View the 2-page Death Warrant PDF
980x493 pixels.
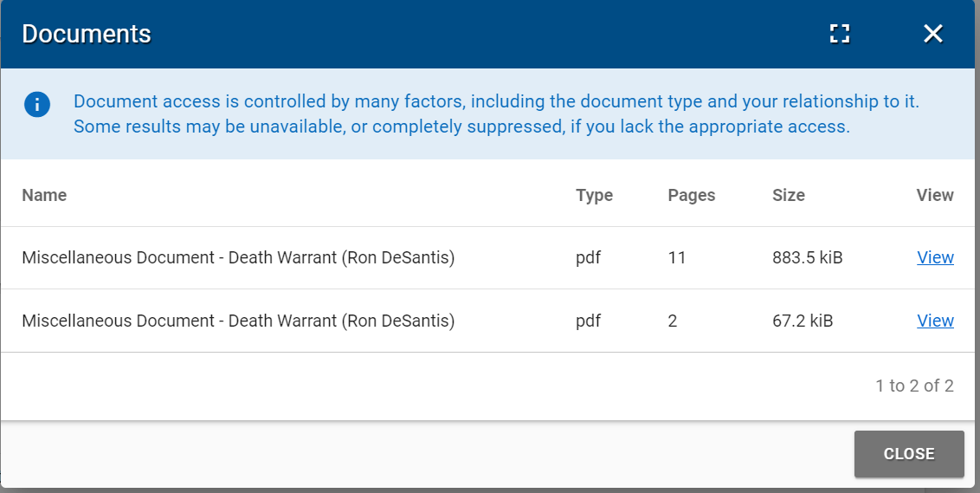pos(935,321)
